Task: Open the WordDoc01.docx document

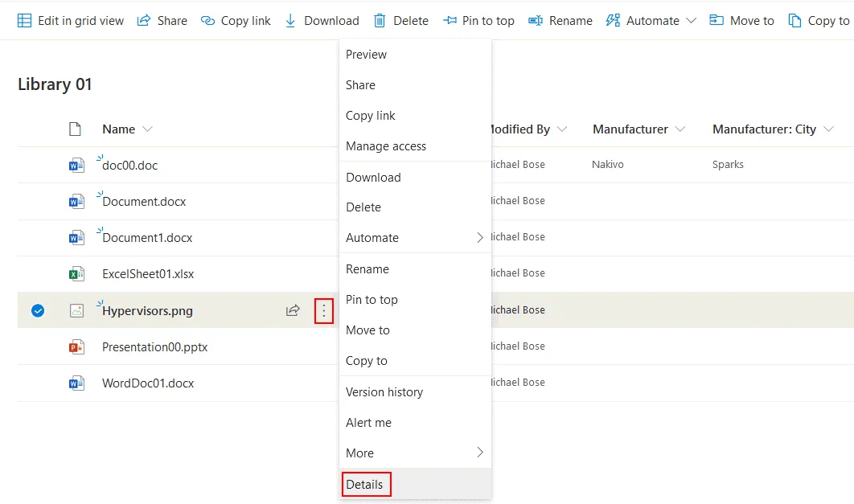Action: [x=148, y=383]
